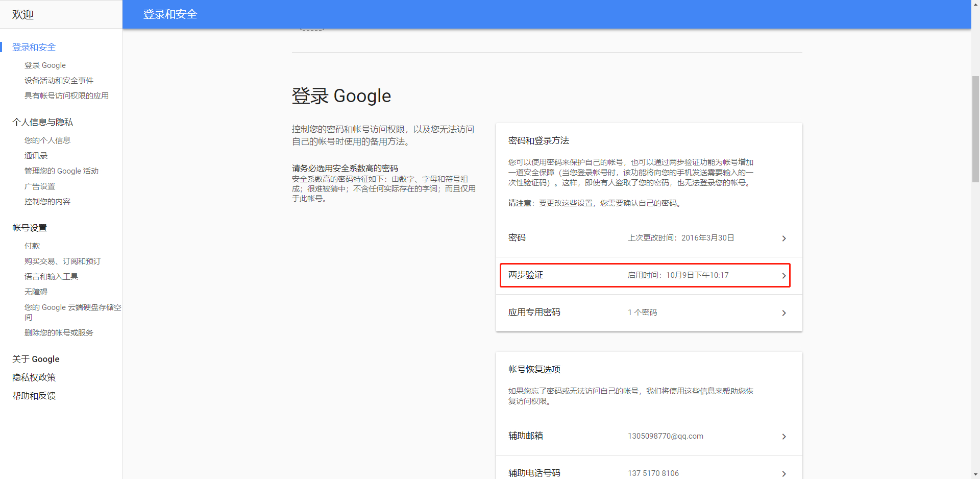Click 登录和安全 title in blue header
This screenshot has height=479, width=980.
click(x=170, y=14)
